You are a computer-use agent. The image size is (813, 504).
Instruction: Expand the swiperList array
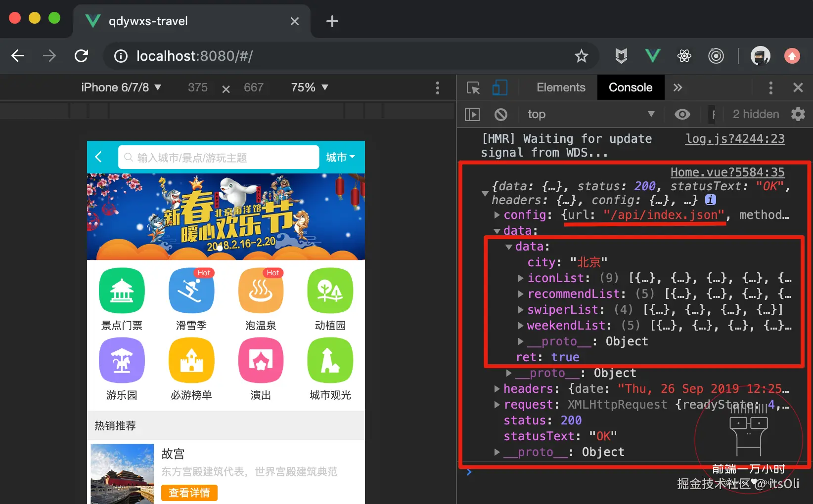point(521,310)
